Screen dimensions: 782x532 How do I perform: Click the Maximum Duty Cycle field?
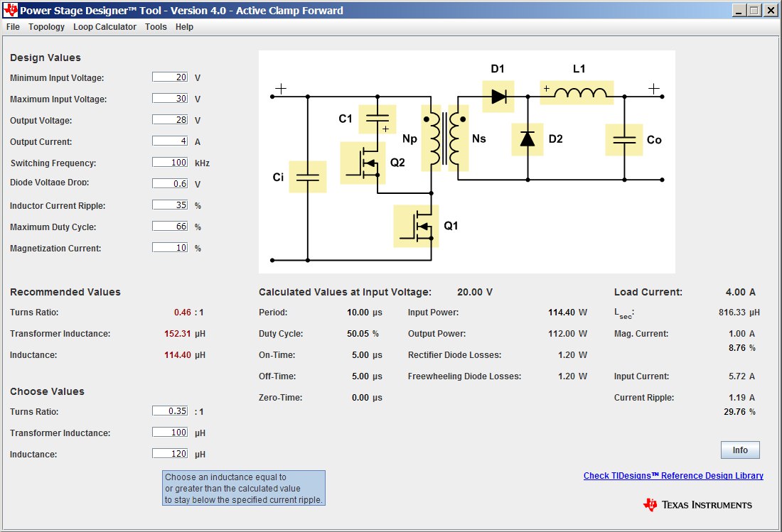click(170, 226)
